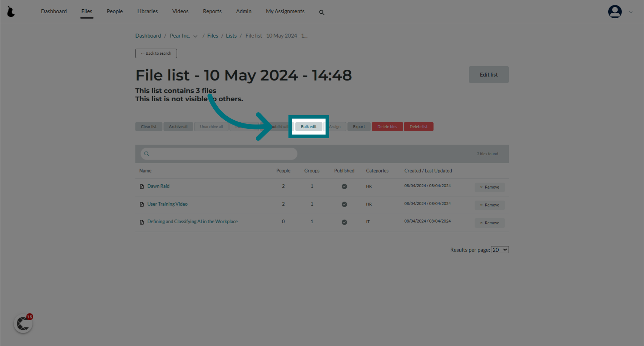Click the Edit list button
Image resolution: width=644 pixels, height=346 pixels.
pyautogui.click(x=489, y=74)
